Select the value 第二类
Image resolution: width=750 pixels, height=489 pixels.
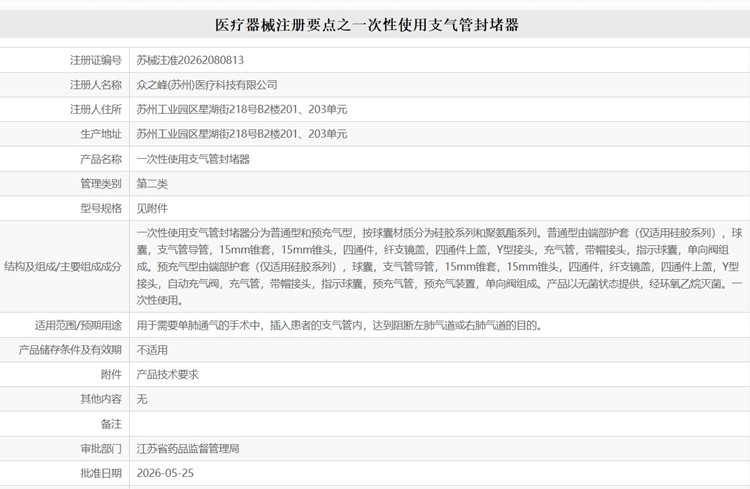(x=152, y=183)
